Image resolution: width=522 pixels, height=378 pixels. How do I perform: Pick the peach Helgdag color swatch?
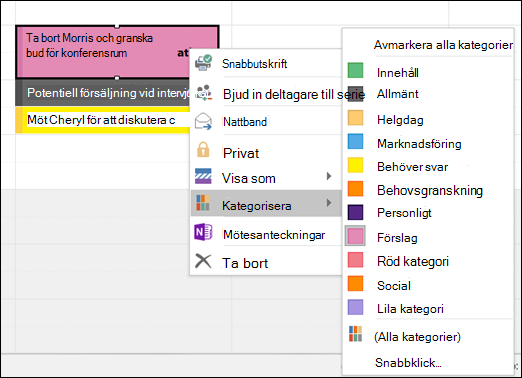click(x=355, y=118)
